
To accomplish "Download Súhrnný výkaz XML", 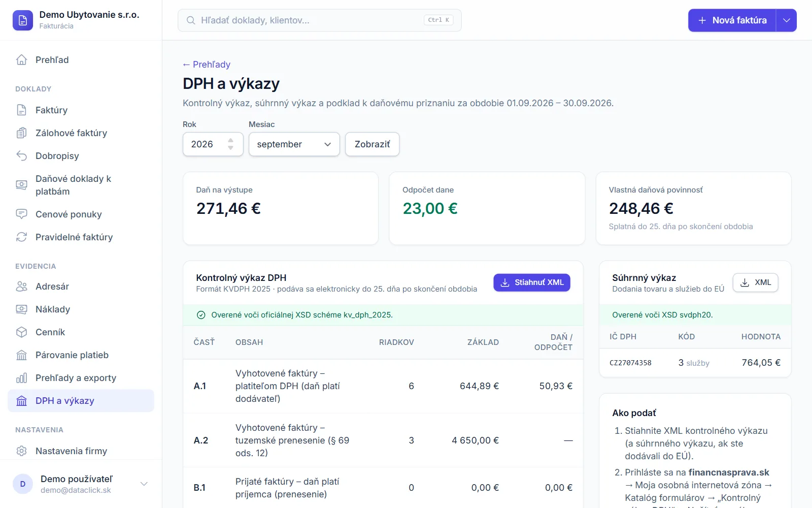I will click(756, 282).
